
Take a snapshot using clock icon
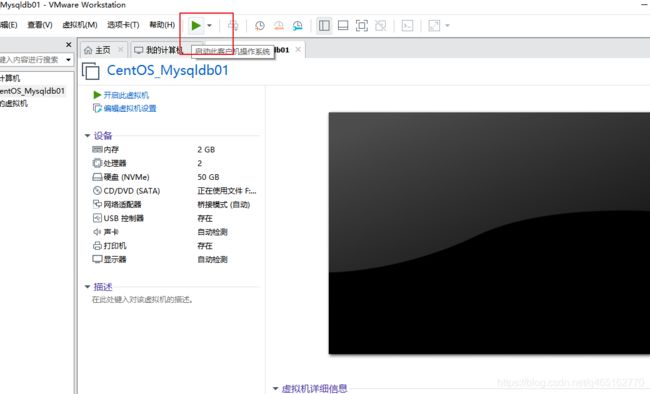(260, 26)
